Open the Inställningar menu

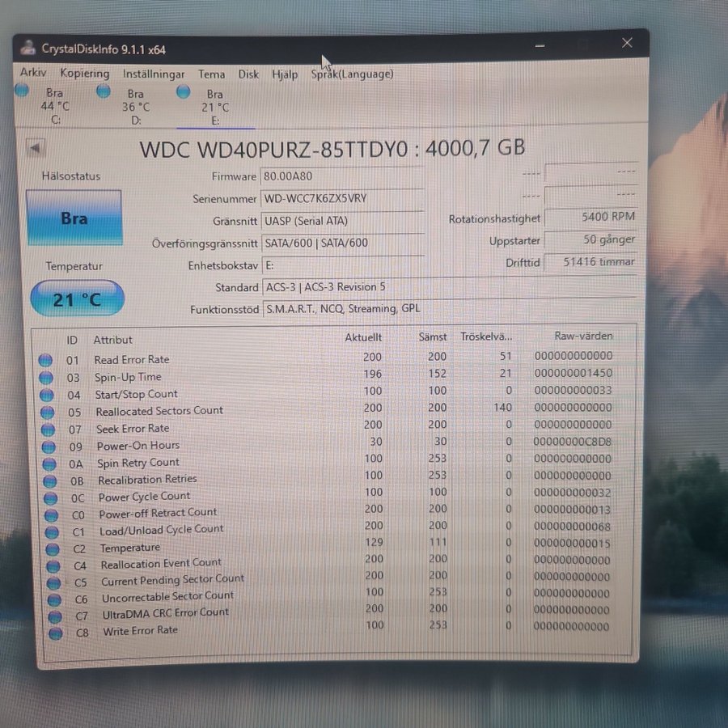click(x=154, y=74)
